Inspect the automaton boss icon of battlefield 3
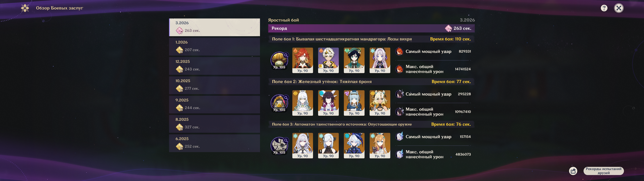 tap(279, 146)
